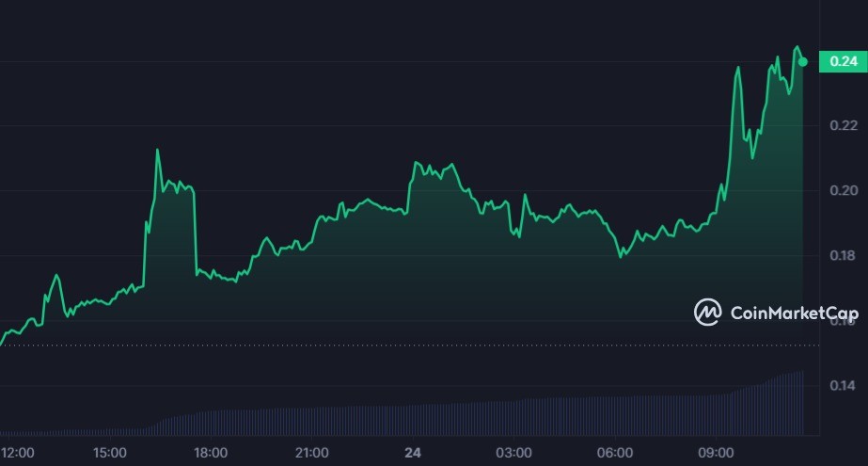Click the 0.22 price axis label

[x=844, y=126]
